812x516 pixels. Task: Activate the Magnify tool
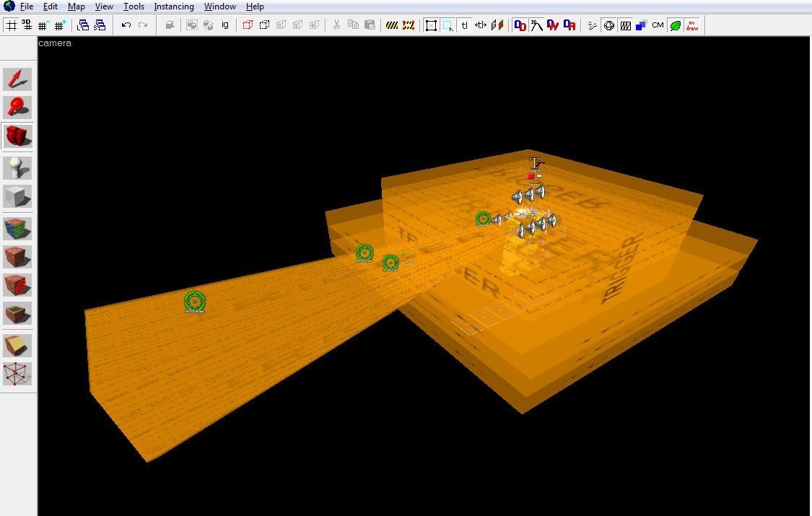coord(17,108)
